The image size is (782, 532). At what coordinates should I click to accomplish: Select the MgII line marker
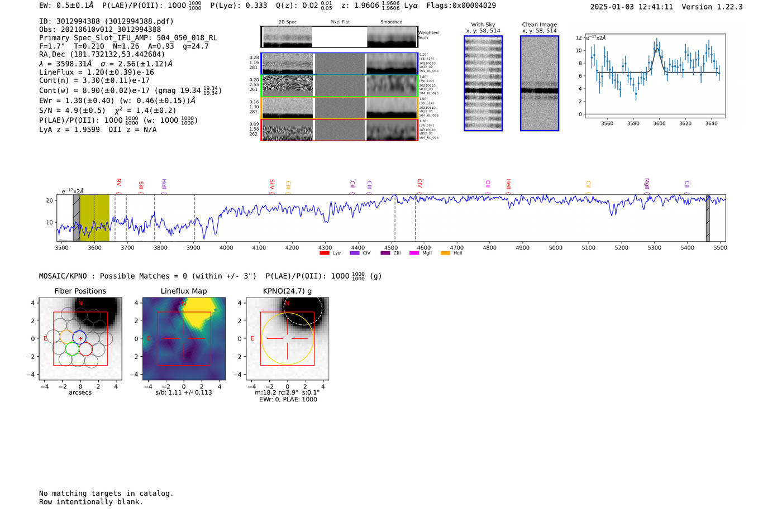point(647,184)
